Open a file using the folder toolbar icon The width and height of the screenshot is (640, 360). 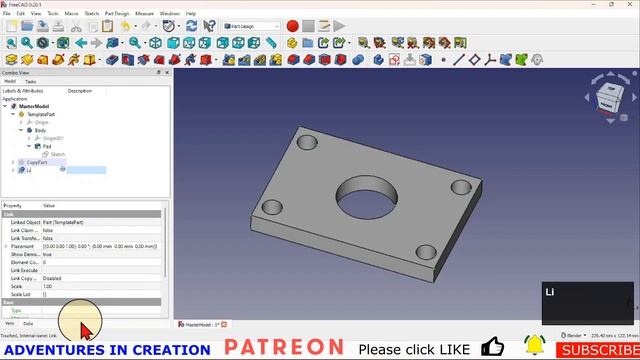pos(27,26)
